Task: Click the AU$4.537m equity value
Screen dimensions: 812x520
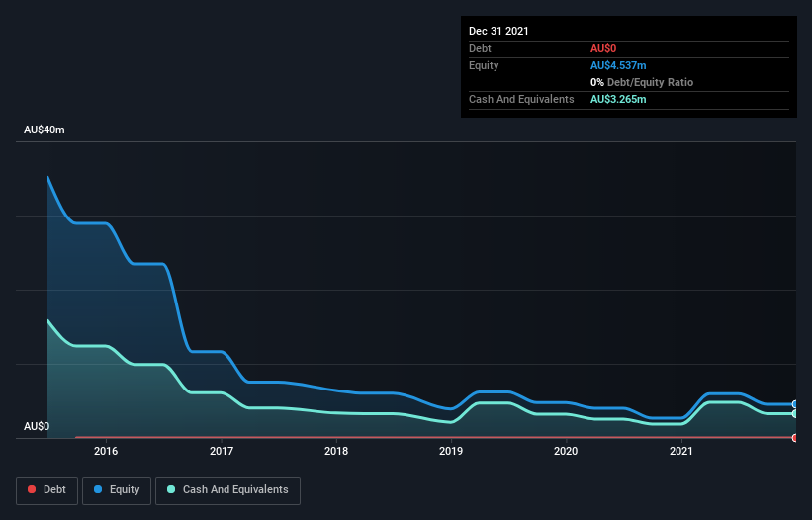Action: click(618, 65)
